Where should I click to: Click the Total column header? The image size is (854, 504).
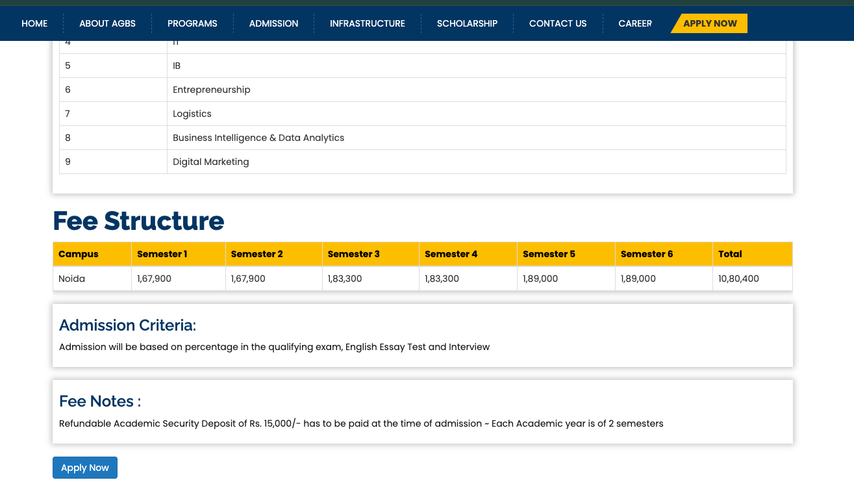click(x=730, y=254)
